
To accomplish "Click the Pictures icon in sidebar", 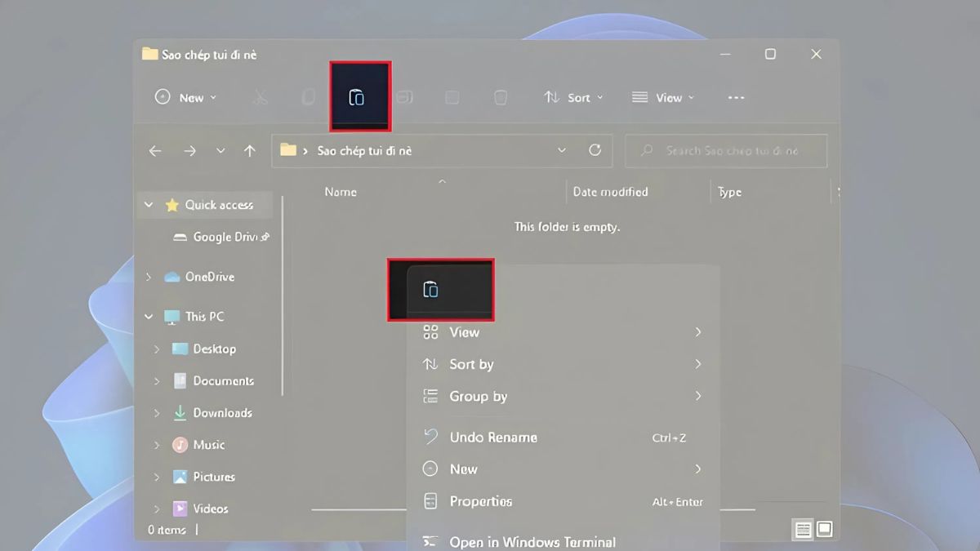I will (180, 477).
